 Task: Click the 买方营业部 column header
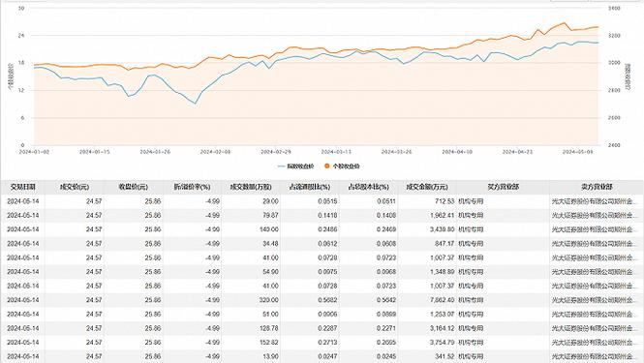click(504, 187)
